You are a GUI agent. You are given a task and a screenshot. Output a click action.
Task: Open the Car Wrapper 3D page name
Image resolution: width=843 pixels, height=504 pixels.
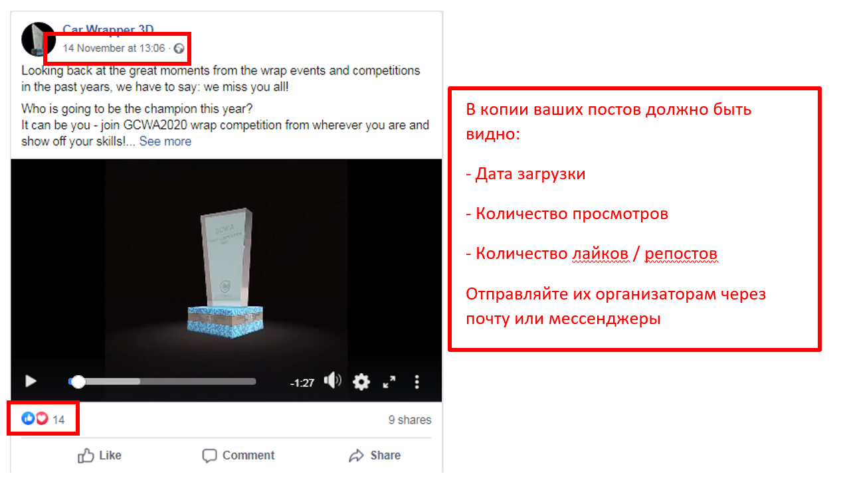[108, 29]
